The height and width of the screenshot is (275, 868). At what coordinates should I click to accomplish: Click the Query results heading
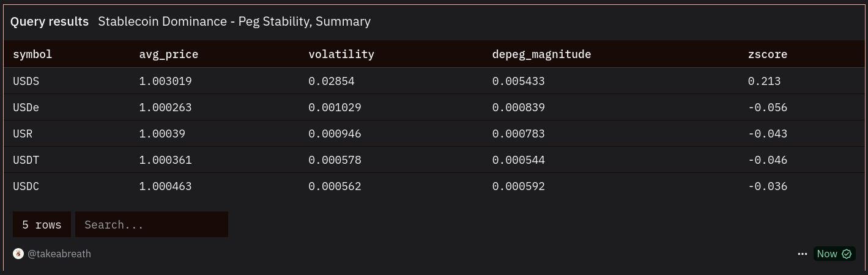click(50, 21)
